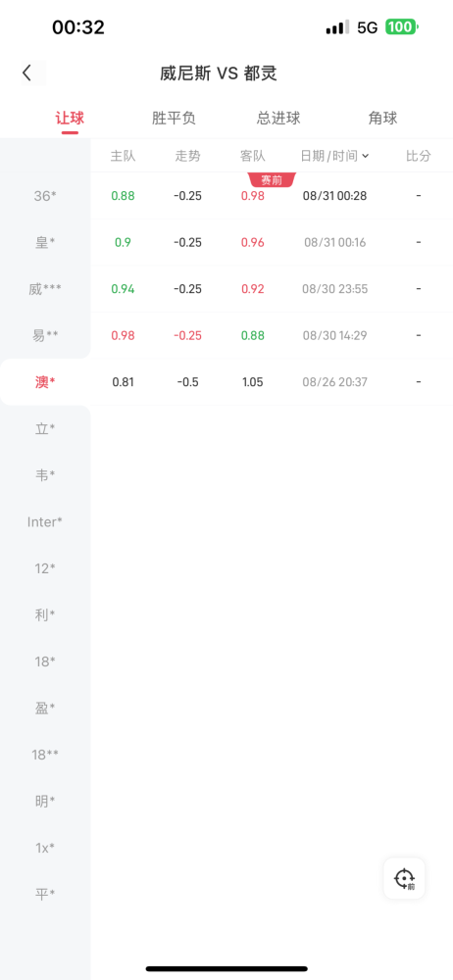Screen dimensions: 453x980
Task: Tap the floating crosshair locate icon
Action: [x=404, y=878]
